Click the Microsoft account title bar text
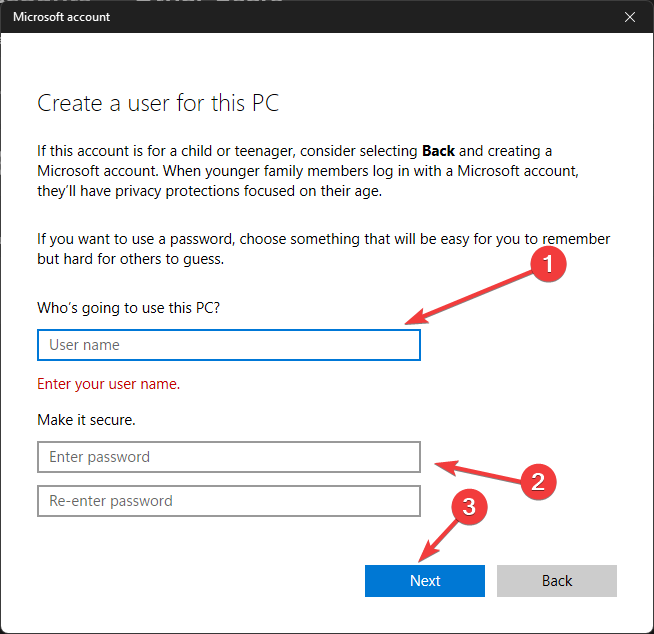Image resolution: width=654 pixels, height=634 pixels. click(62, 17)
